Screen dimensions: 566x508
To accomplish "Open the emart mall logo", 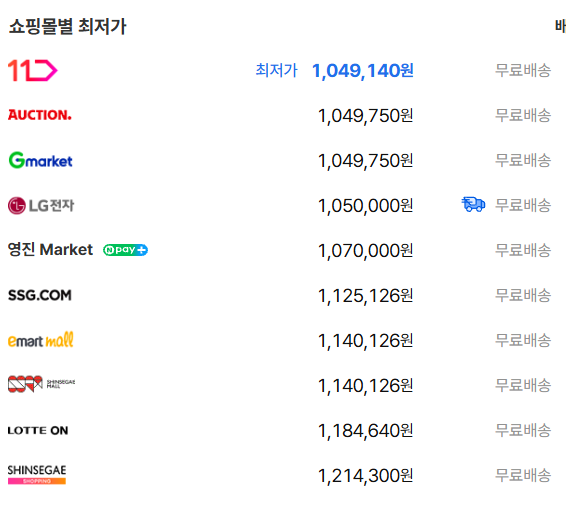I will (40, 340).
